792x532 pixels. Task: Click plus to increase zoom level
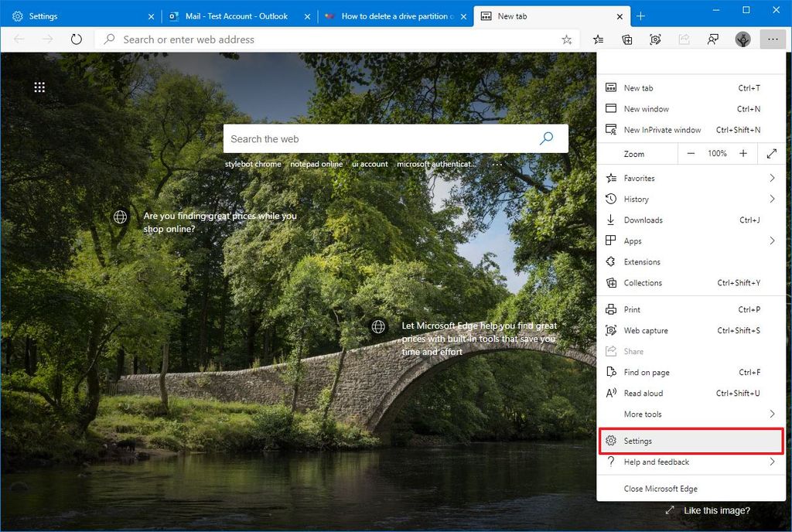click(744, 153)
